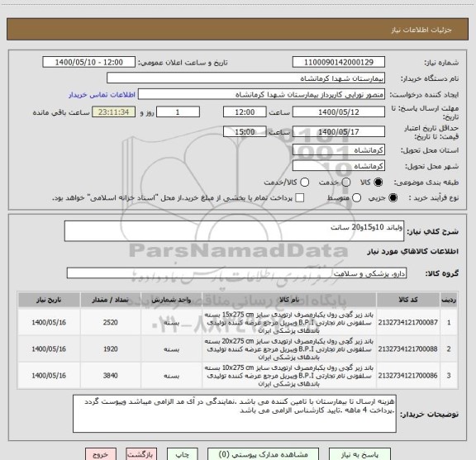Click the announcement date field 1400/05/10 - 12:00

(88, 62)
